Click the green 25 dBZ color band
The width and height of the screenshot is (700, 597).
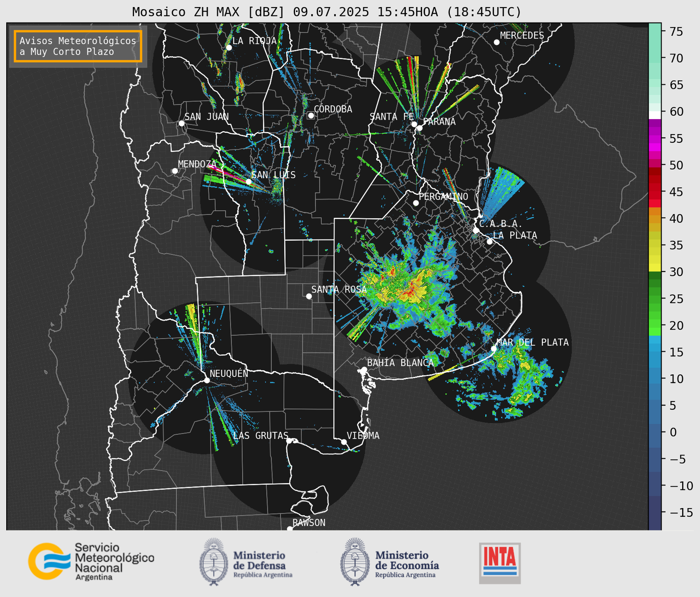(655, 299)
